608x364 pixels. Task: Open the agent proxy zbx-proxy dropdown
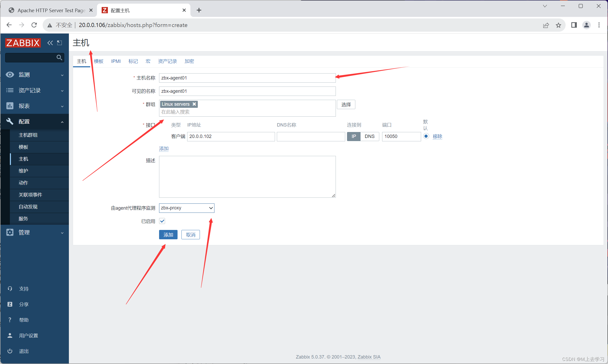187,208
